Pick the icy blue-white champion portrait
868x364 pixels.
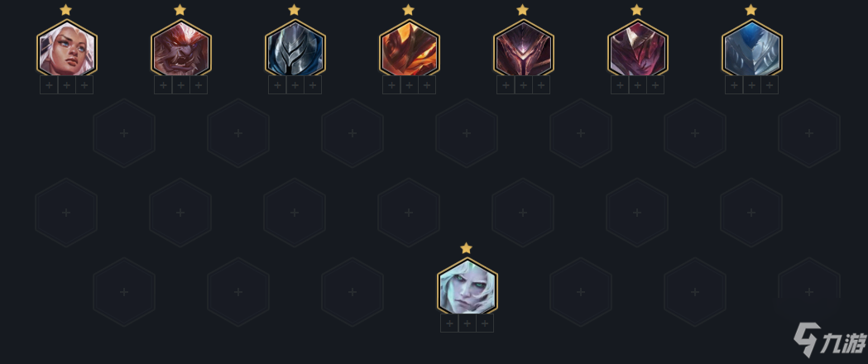coord(752,49)
